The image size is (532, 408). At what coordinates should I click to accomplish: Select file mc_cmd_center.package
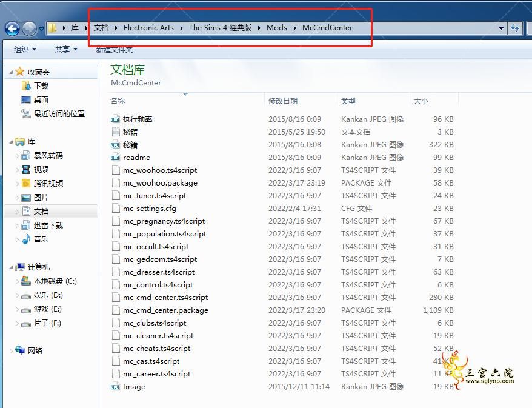(x=165, y=310)
